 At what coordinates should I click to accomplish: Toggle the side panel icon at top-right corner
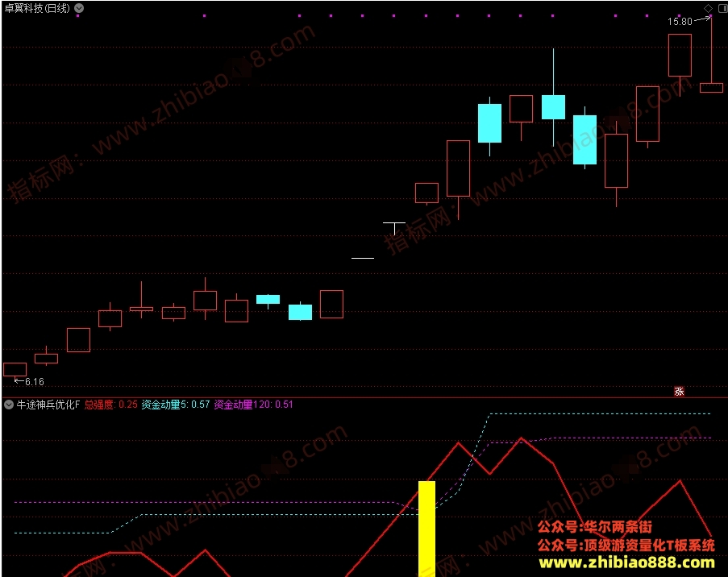click(x=723, y=8)
